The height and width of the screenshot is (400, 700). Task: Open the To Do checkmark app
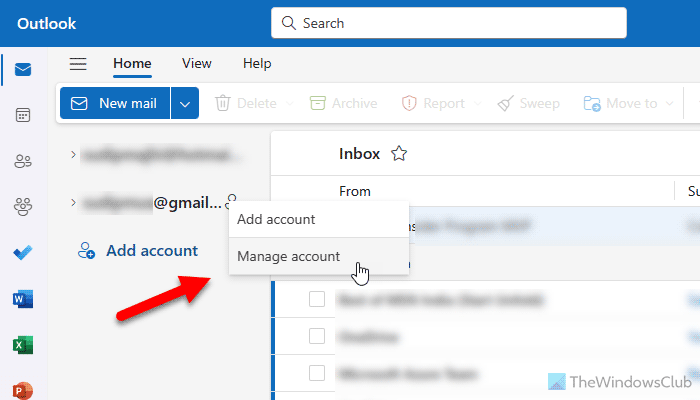[x=23, y=253]
